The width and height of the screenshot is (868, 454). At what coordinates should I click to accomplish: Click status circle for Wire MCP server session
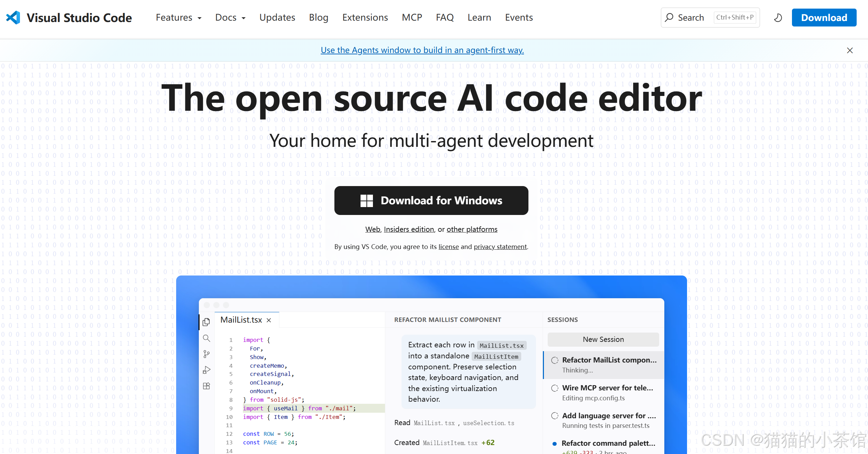[x=555, y=388]
